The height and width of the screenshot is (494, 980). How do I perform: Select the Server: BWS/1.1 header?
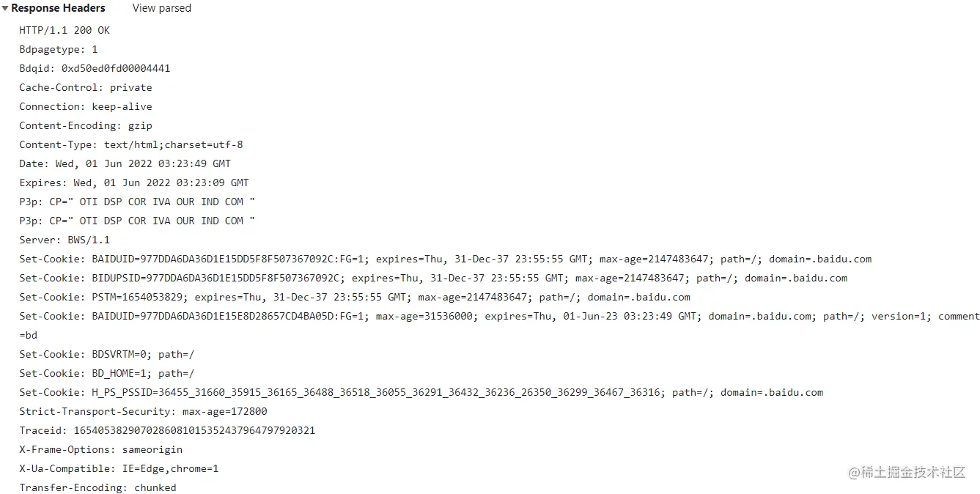(x=65, y=240)
